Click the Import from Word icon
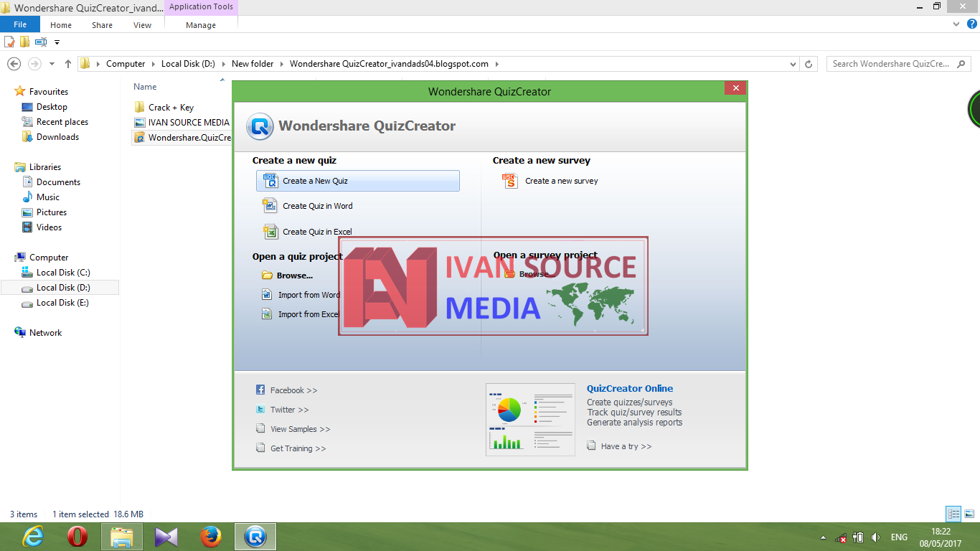This screenshot has width=980, height=551. [x=266, y=295]
